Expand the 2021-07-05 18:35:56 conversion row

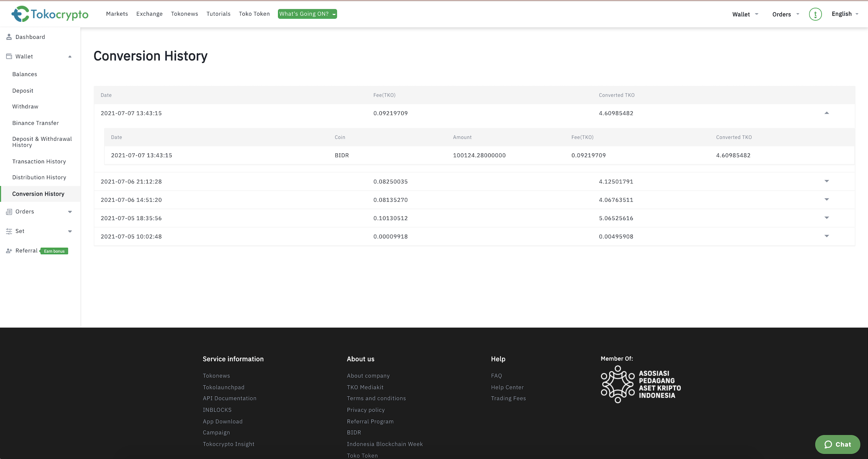827,218
